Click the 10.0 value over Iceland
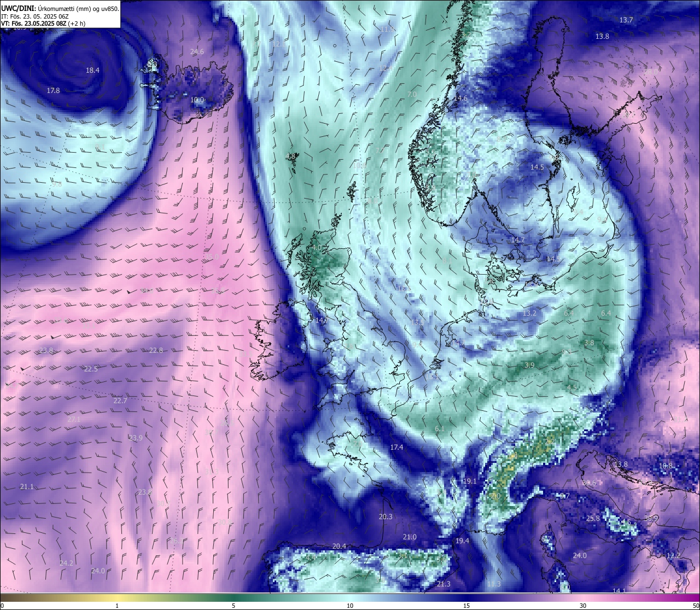This screenshot has height=610, width=700. coord(197,100)
